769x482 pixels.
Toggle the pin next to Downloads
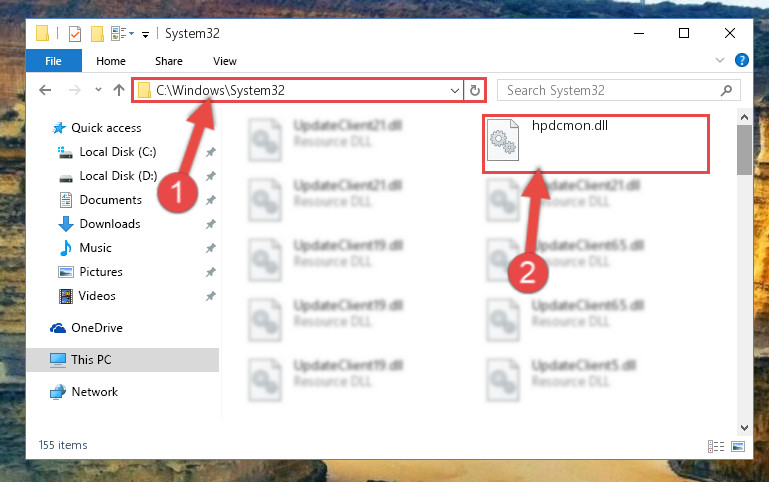(x=210, y=224)
